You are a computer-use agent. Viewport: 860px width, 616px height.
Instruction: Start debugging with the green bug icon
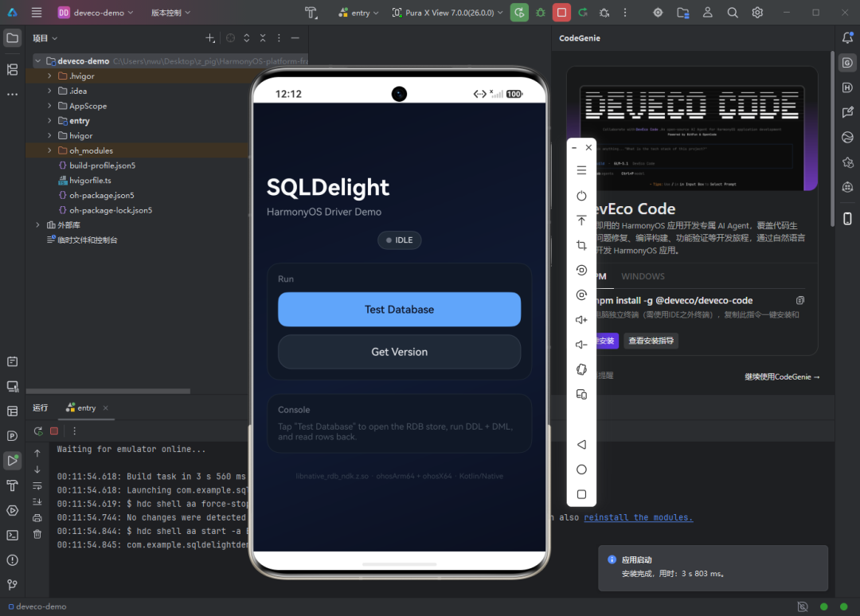(541, 13)
